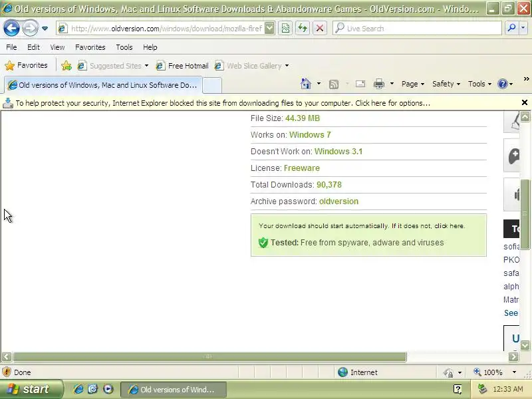The height and width of the screenshot is (399, 532).
Task: Click the green Tested shield icon
Action: 263,243
